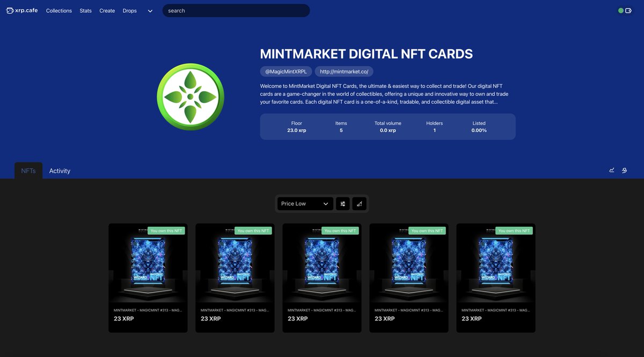Click the Total volume 0.0 xrp stat
Viewport: 644px width, 357px height.
[x=388, y=127]
